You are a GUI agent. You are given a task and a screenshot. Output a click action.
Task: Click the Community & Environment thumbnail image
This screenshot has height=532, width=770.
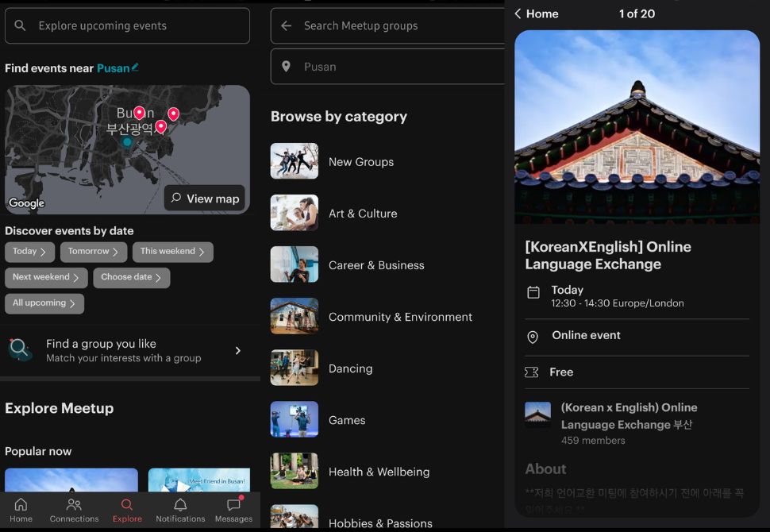click(x=295, y=316)
